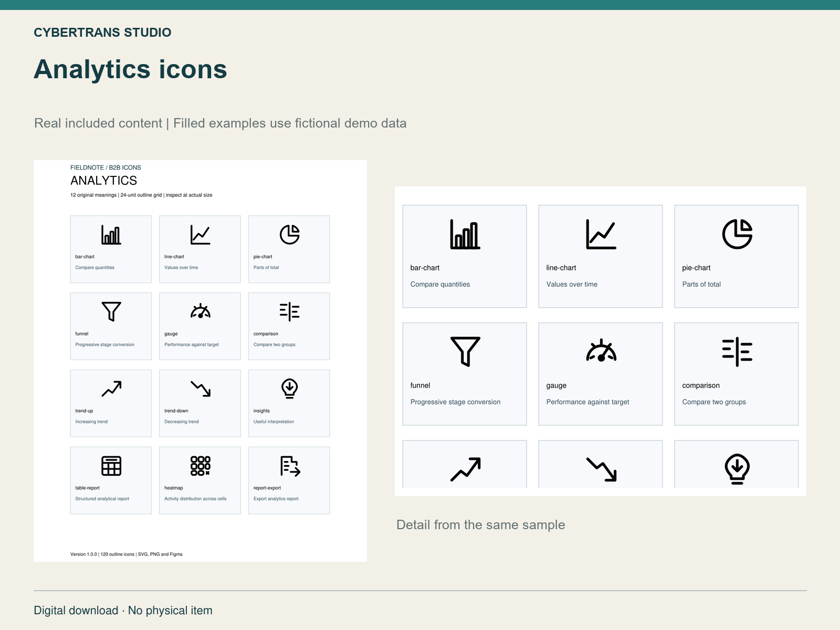Click "Increasing trend" under trend-up

[x=91, y=422]
